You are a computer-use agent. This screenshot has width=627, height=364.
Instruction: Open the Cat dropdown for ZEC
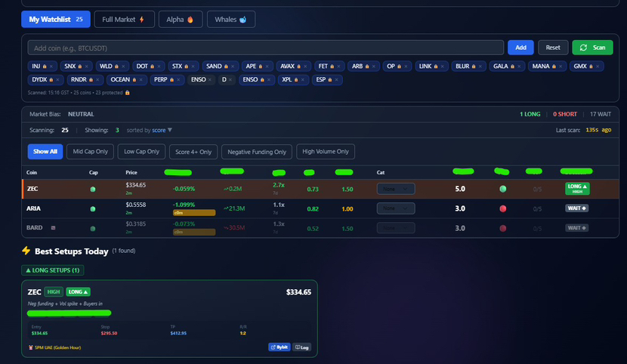coord(396,189)
